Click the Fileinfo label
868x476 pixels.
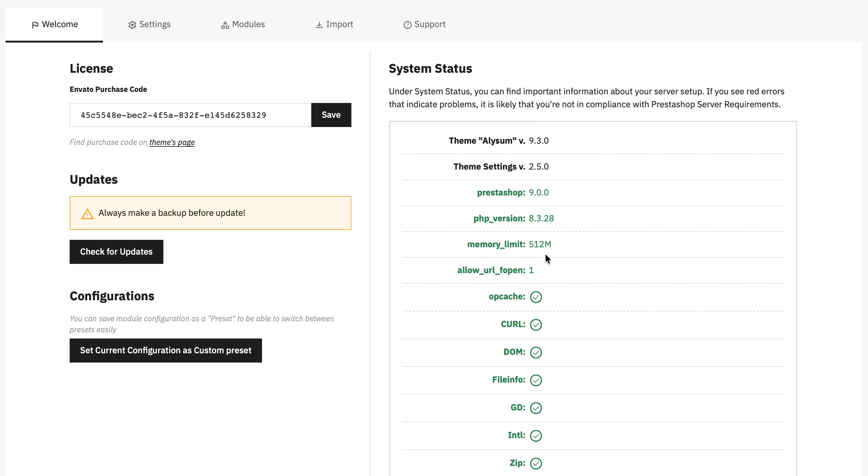509,380
